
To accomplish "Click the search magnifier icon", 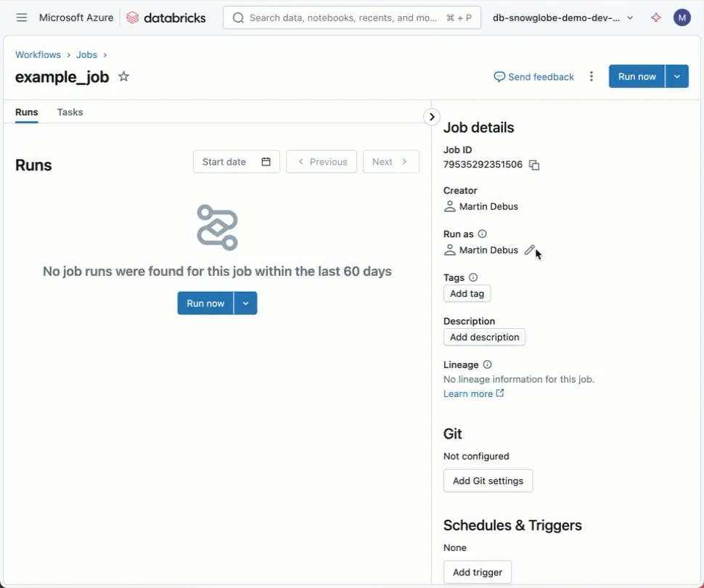I will 238,17.
